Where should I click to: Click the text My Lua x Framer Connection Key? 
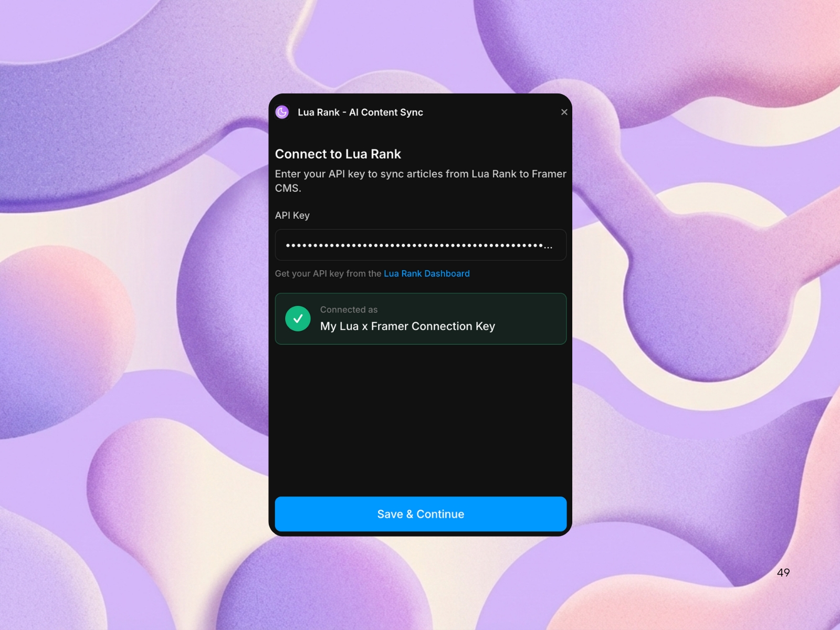tap(408, 326)
